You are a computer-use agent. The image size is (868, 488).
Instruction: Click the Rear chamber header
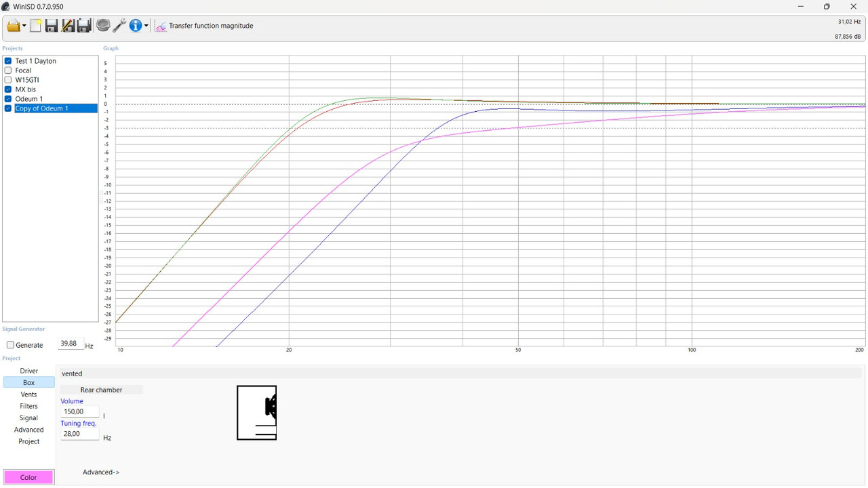coord(101,390)
